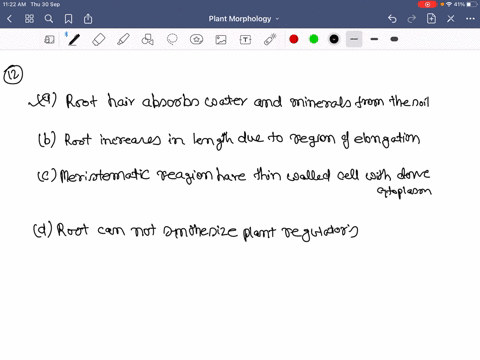Tap the handwritten option (d) line

click(196, 230)
